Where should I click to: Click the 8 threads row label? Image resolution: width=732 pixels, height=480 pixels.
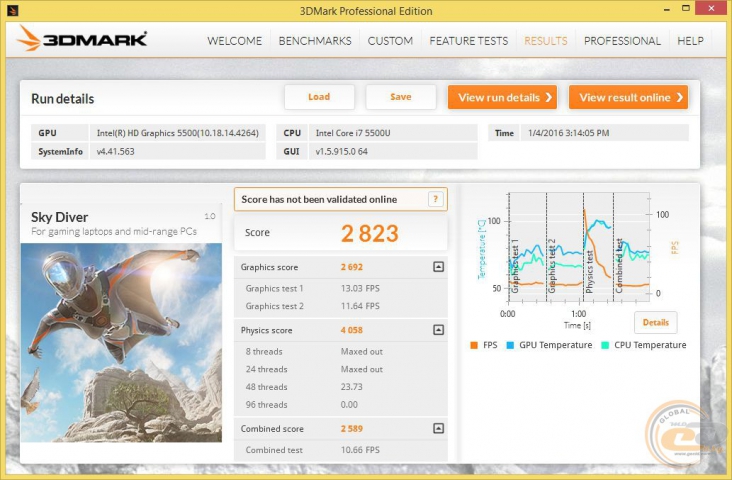click(264, 352)
